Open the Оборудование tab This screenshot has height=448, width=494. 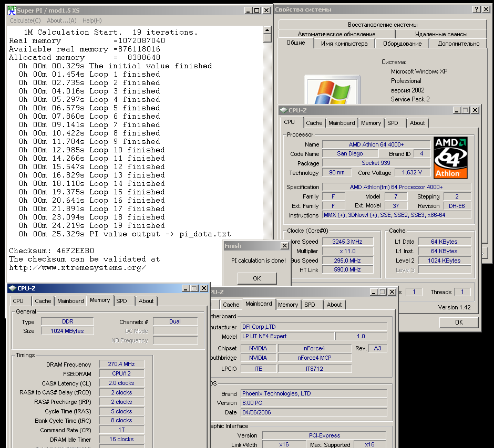point(402,44)
